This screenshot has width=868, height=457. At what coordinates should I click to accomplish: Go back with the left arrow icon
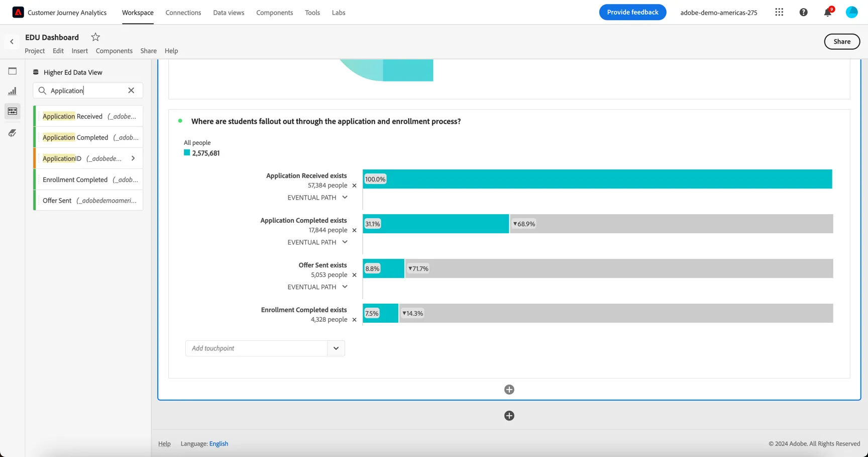[x=12, y=42]
